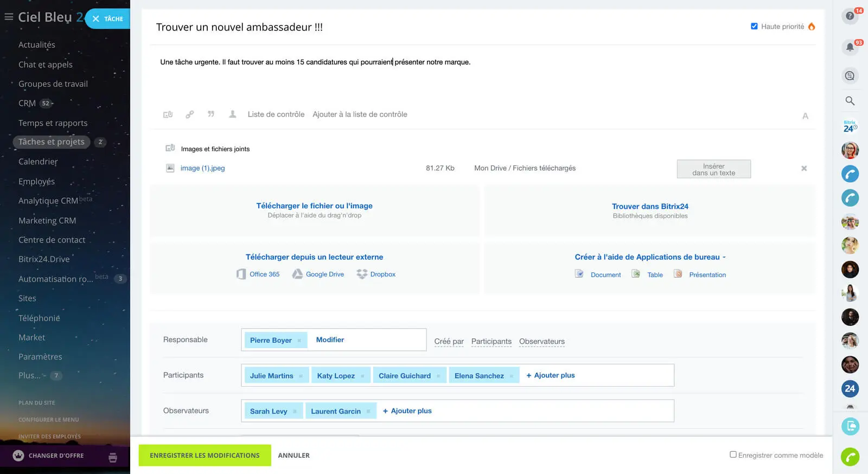Image resolution: width=868 pixels, height=474 pixels.
Task: Toggle text formatting panel with A icon
Action: [x=805, y=116]
